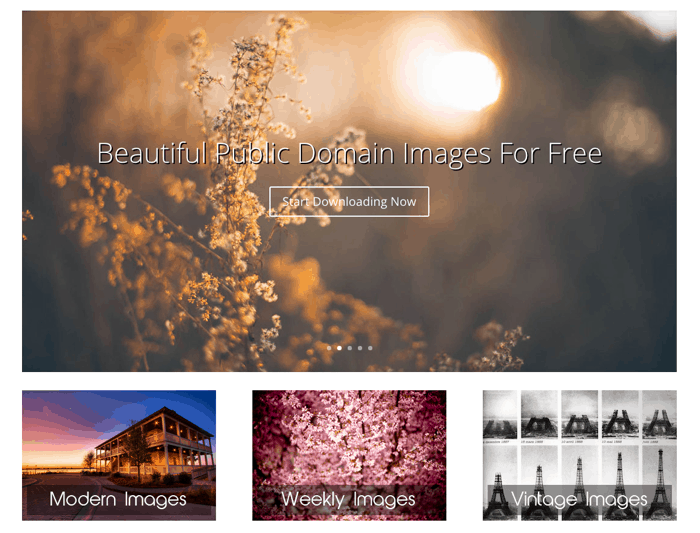This screenshot has height=533, width=700.
Task: Click the lit house in Modern Images thumbnail
Action: (156, 444)
